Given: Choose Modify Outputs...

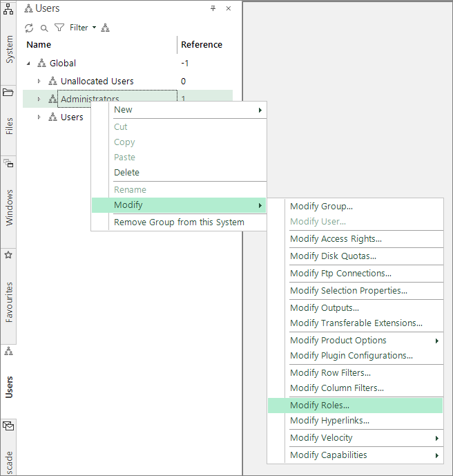Looking at the screenshot, I should pos(356,308).
